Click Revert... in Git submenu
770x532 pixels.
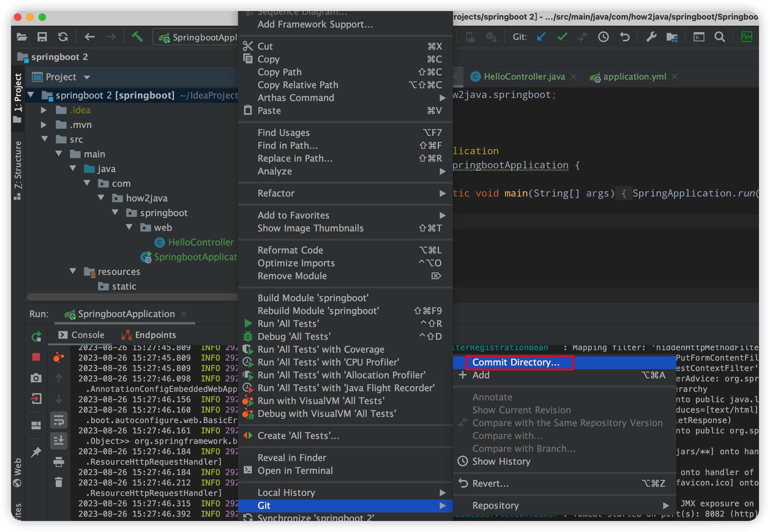point(564,483)
